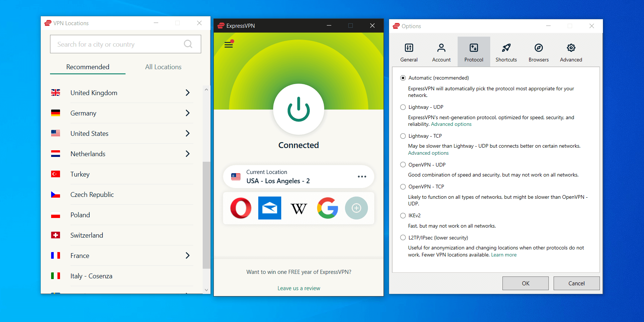Expand Netherlands server locations

pyautogui.click(x=187, y=154)
